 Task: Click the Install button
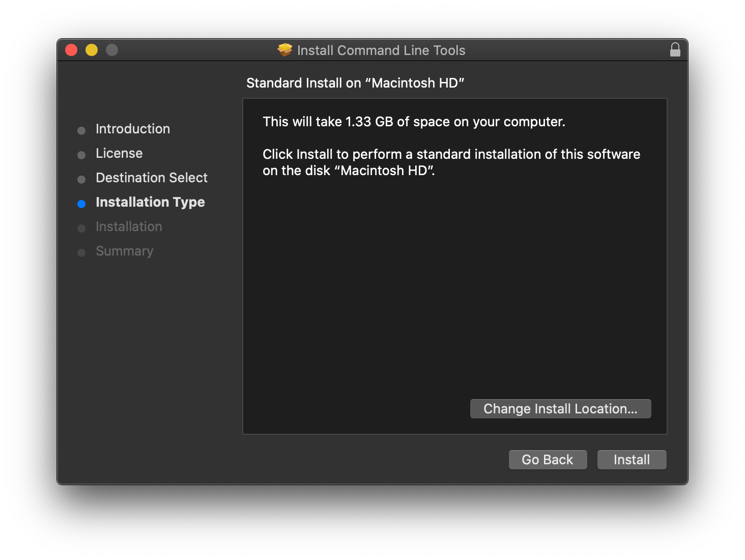[632, 459]
